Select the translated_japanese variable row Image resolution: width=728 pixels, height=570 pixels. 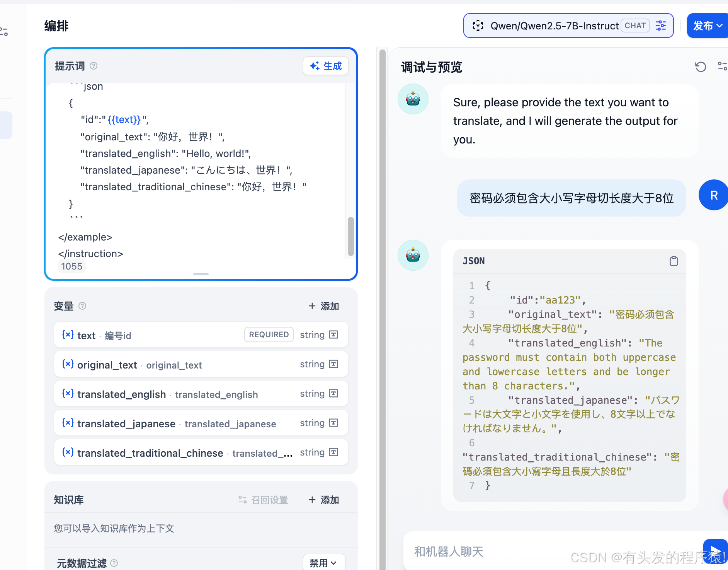(x=201, y=423)
